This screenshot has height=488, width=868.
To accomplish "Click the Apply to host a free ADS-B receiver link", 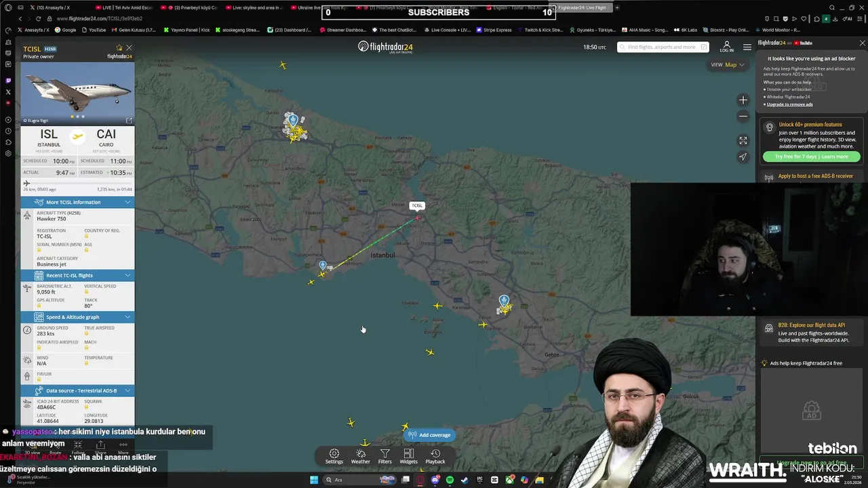I will click(815, 176).
